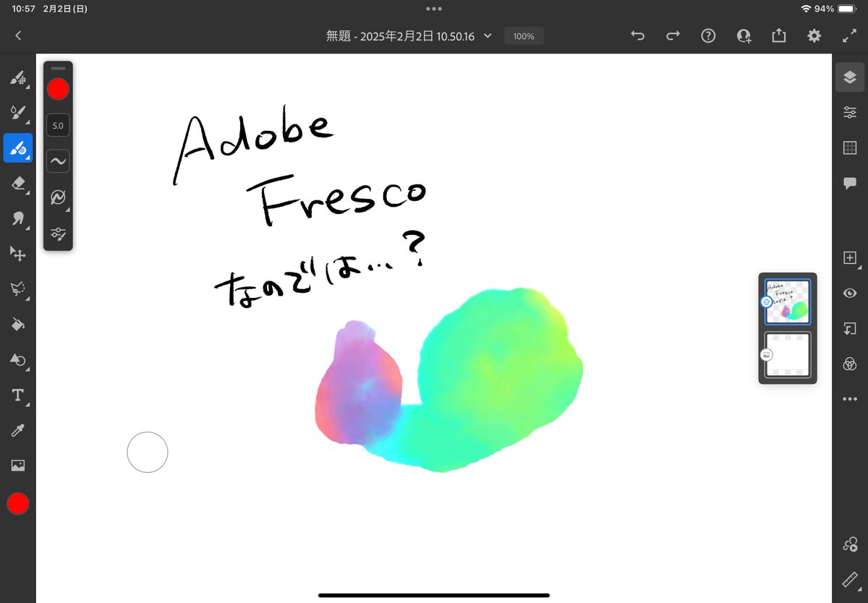
Task: Select the top layer thumbnail with artwork
Action: pyautogui.click(x=788, y=301)
